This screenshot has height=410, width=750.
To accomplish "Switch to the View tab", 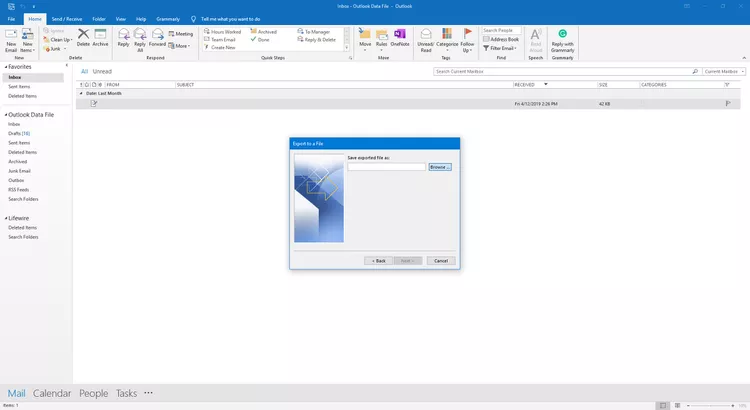I will [121, 19].
